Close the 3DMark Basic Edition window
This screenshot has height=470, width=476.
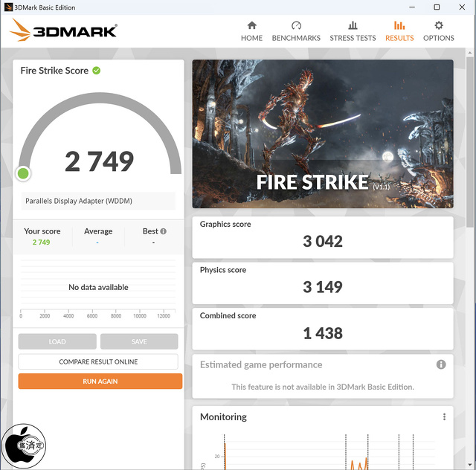(462, 7)
